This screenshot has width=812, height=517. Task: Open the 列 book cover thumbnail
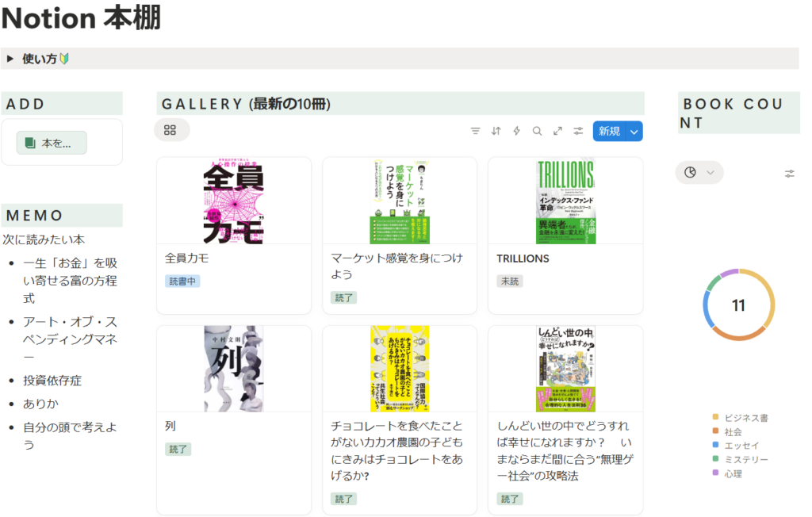[233, 368]
